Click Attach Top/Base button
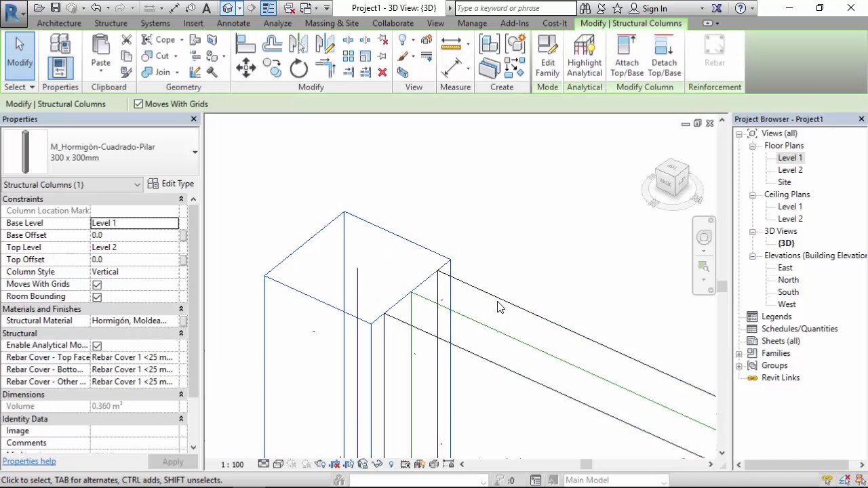Image resolution: width=868 pixels, height=488 pixels. coord(627,56)
